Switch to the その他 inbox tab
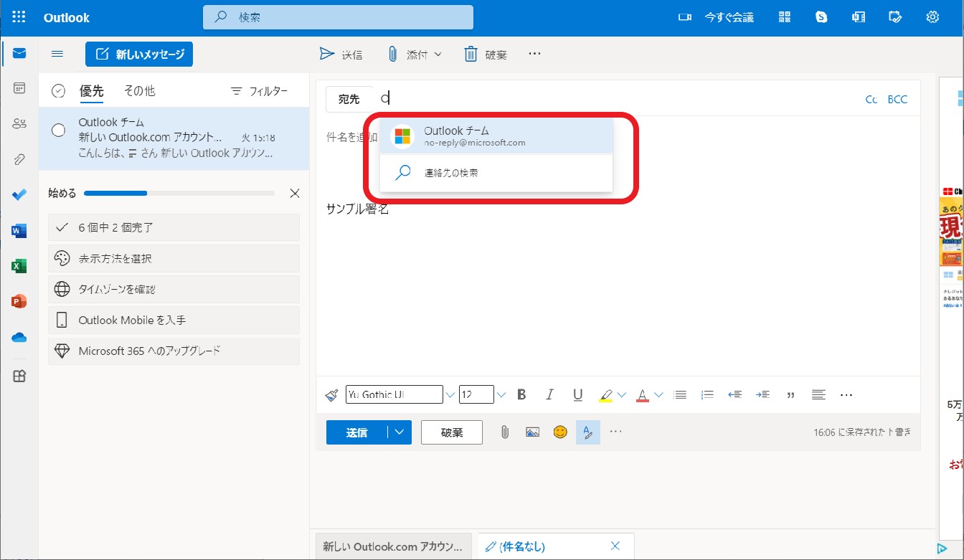Image resolution: width=964 pixels, height=560 pixels. point(139,90)
